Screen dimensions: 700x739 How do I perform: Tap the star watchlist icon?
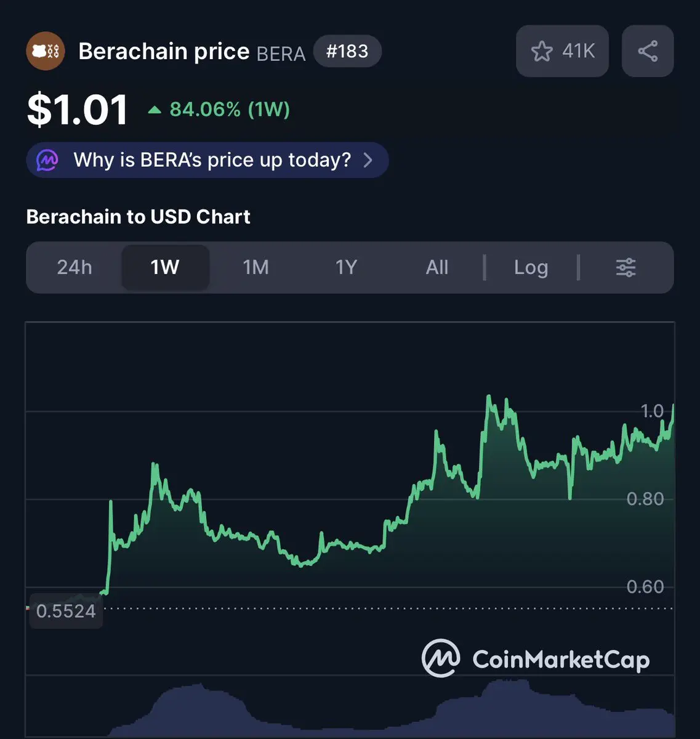point(542,51)
